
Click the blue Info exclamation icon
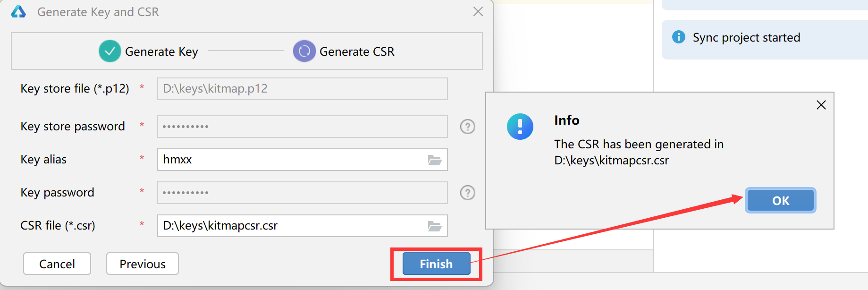(520, 127)
